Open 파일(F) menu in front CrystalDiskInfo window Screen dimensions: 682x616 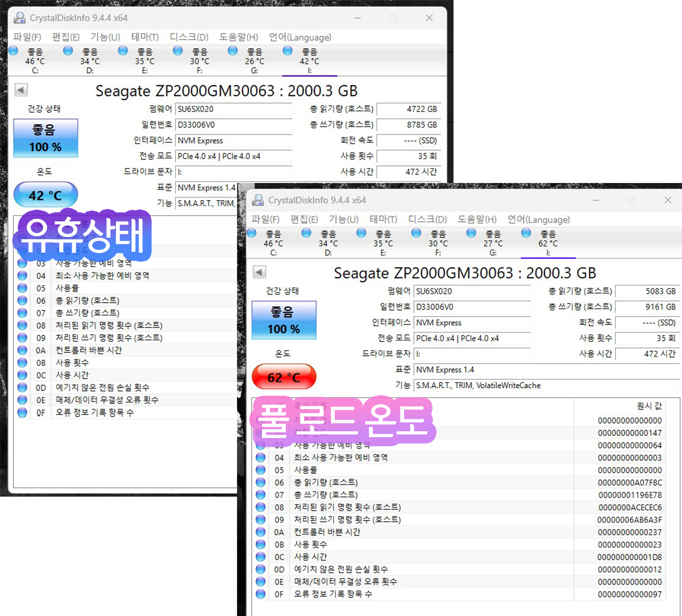pyautogui.click(x=265, y=219)
